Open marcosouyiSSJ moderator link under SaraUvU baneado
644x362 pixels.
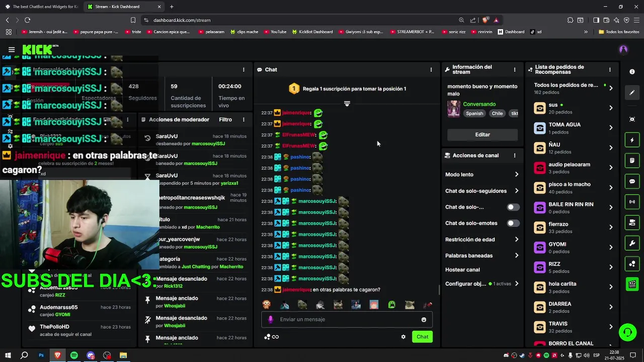(201, 163)
